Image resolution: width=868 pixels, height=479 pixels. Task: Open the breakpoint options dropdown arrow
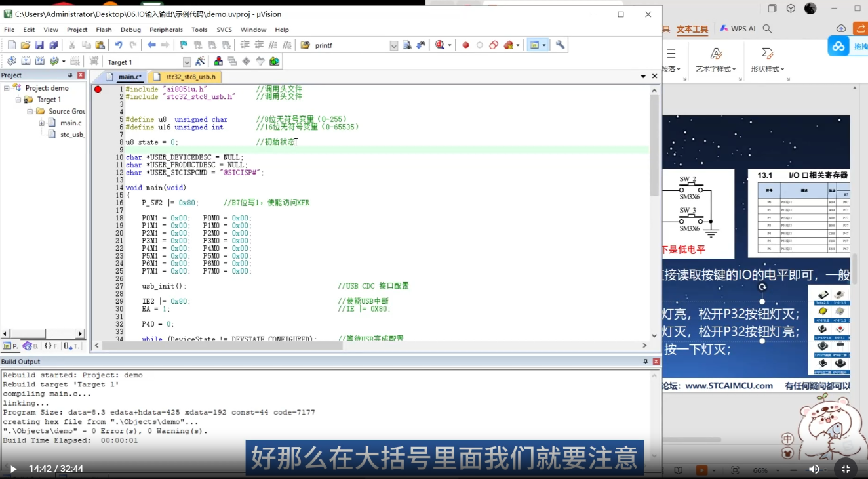518,45
